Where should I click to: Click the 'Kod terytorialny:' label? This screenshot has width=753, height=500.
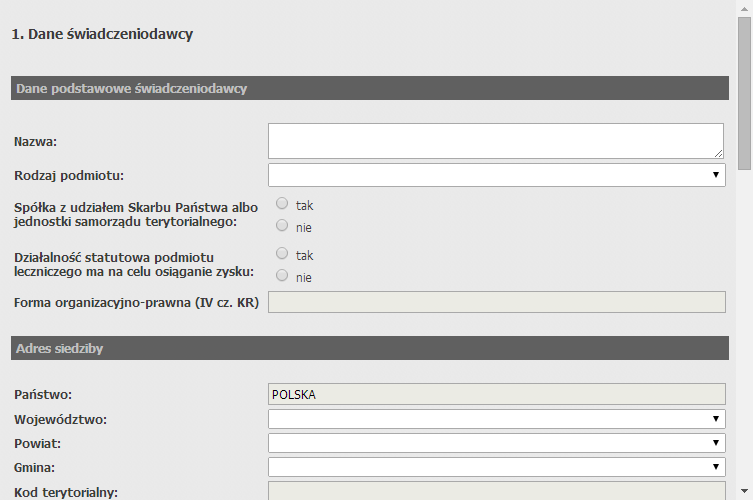coord(66,492)
